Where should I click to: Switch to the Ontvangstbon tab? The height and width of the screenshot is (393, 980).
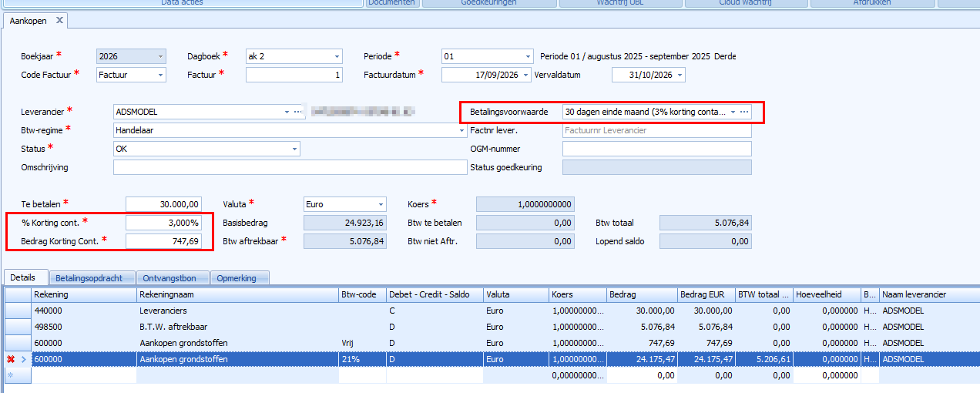(x=174, y=278)
